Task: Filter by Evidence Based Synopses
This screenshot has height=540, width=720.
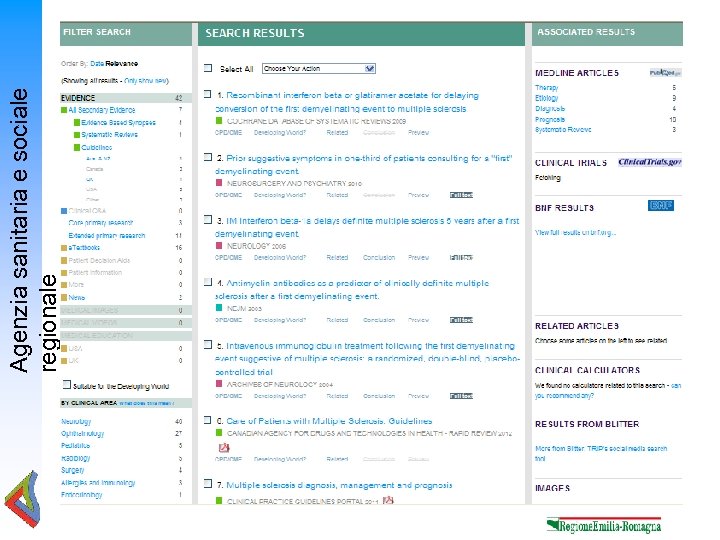Action: coord(118,123)
